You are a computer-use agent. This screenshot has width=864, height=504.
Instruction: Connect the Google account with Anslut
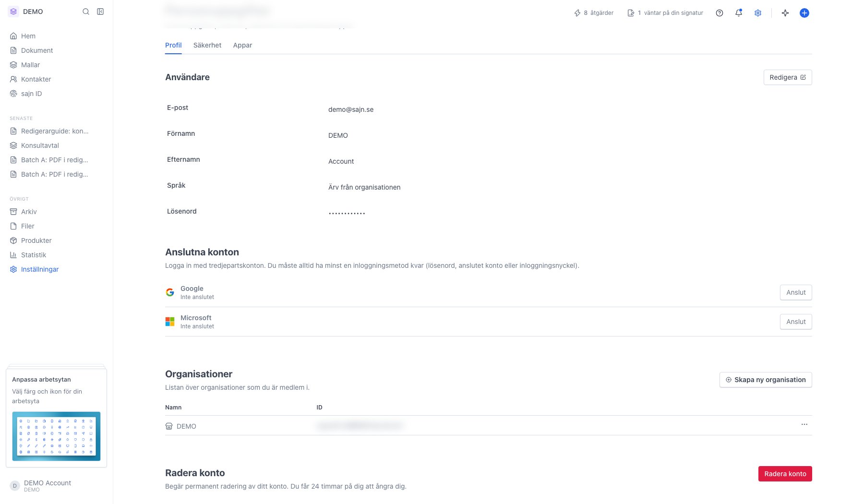pos(796,292)
